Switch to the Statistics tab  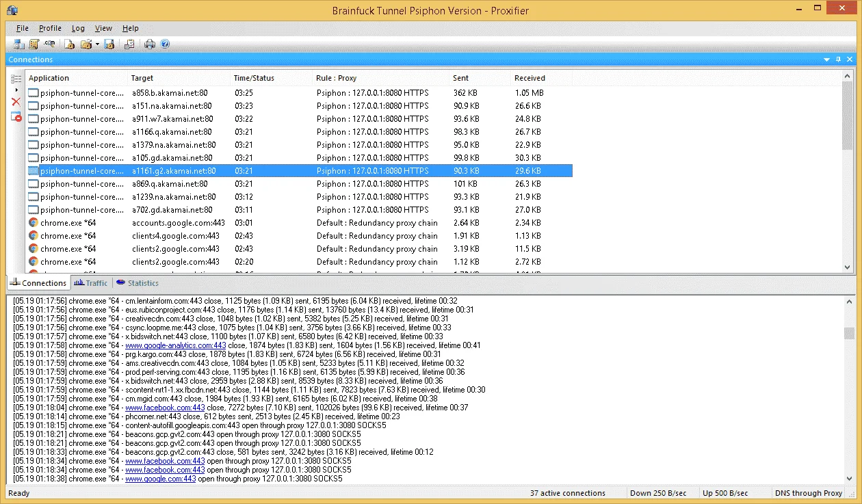[x=137, y=282]
